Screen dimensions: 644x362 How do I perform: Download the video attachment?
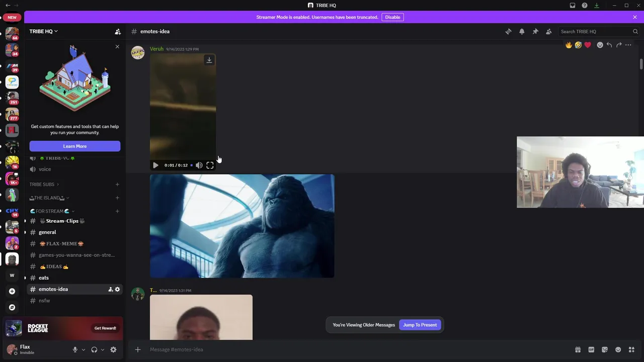[209, 60]
